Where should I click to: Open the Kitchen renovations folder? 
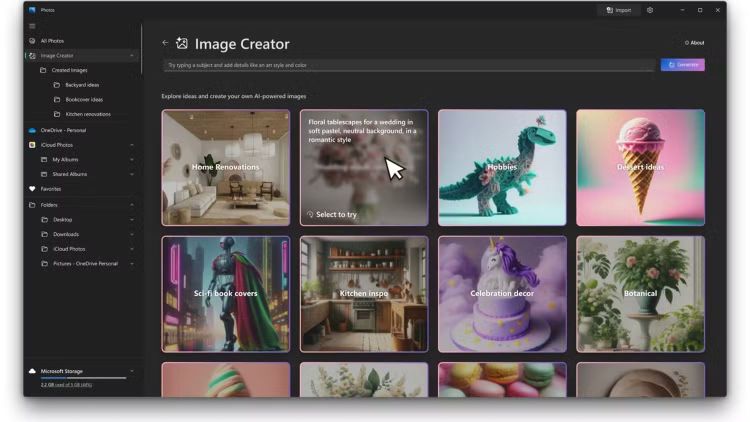88,114
